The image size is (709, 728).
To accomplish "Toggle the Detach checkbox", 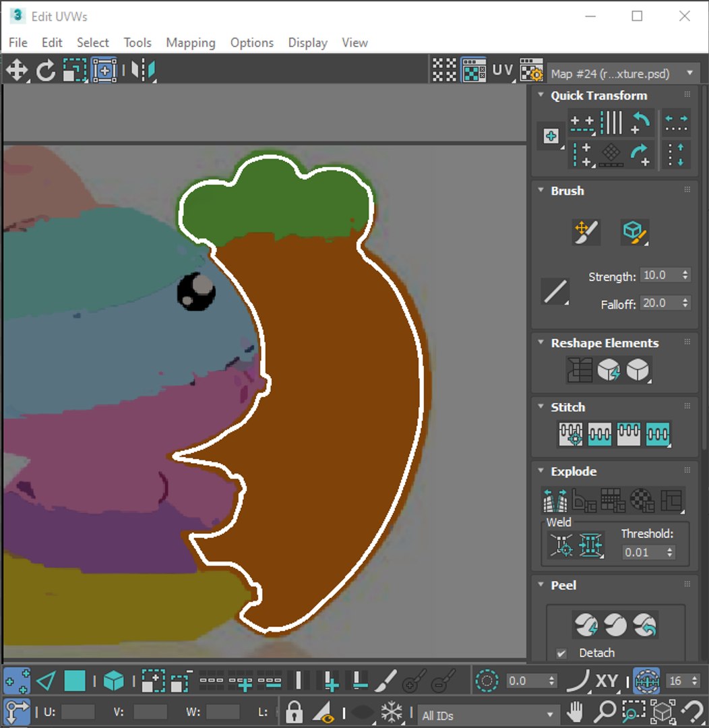I will [x=561, y=653].
